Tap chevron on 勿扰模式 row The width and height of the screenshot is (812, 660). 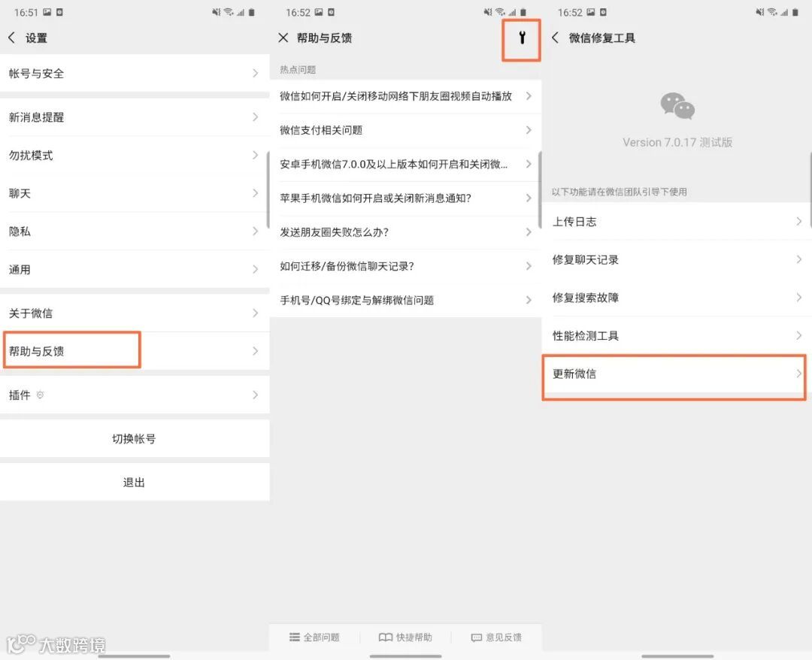[256, 156]
